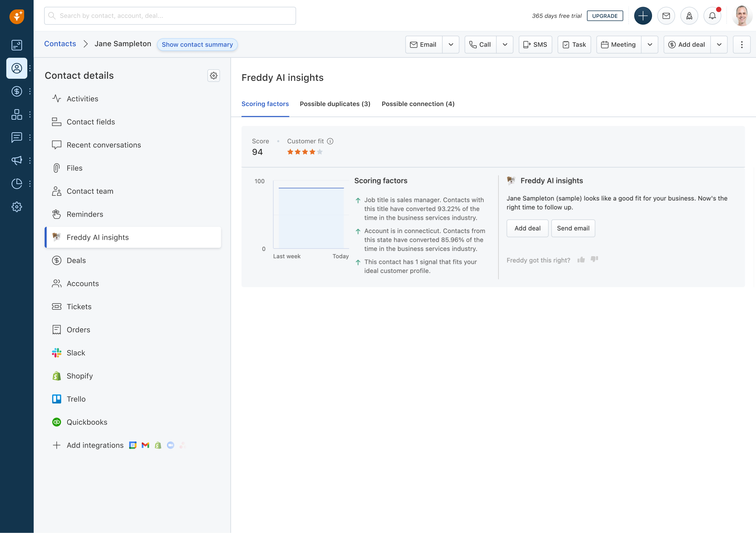
Task: Give thumbs up to Freddy's insight
Action: click(581, 260)
